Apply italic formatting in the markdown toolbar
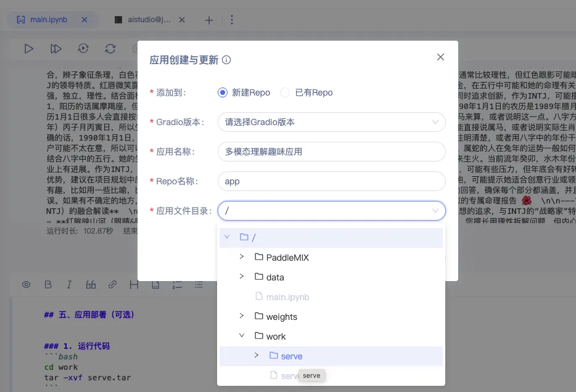This screenshot has height=392, width=576. tap(69, 285)
